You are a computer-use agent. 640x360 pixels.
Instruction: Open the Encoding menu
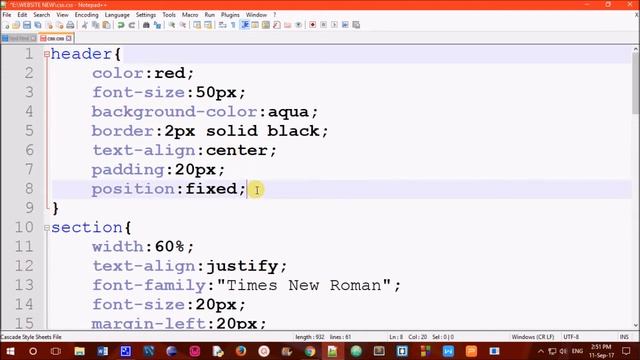pos(87,15)
